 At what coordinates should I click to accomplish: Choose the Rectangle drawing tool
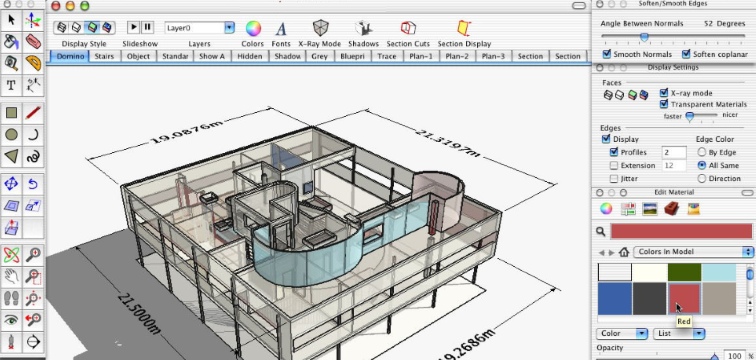11,113
